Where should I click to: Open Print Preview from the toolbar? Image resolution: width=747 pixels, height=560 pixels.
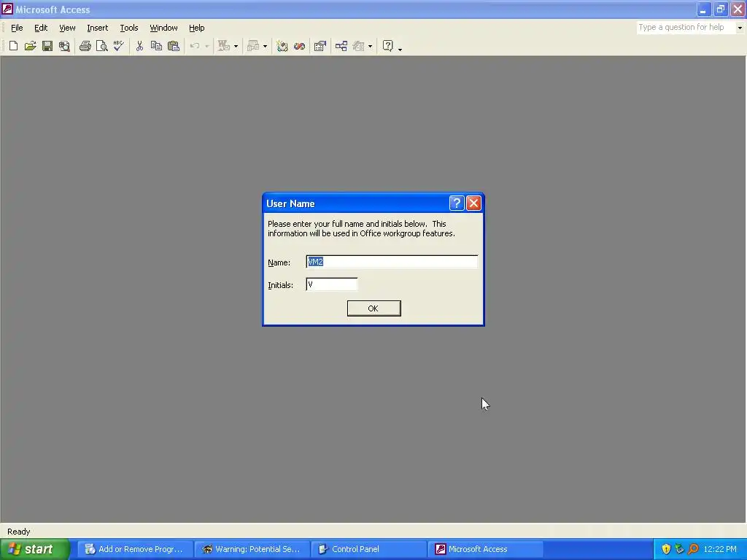click(101, 46)
